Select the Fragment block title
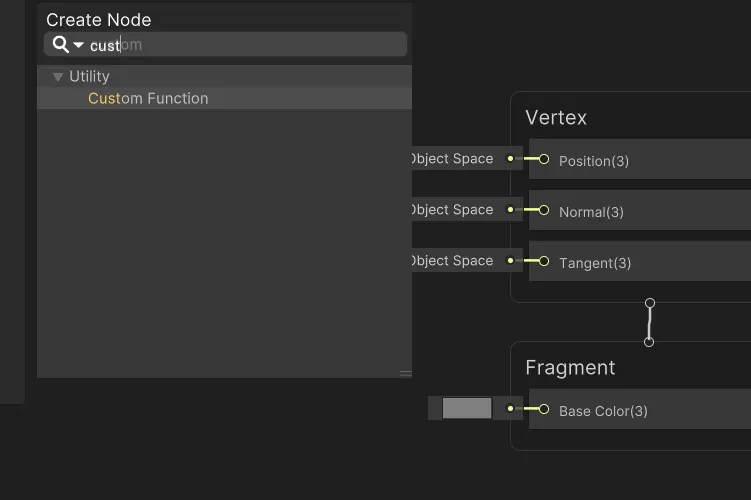This screenshot has height=500, width=751. click(x=570, y=368)
